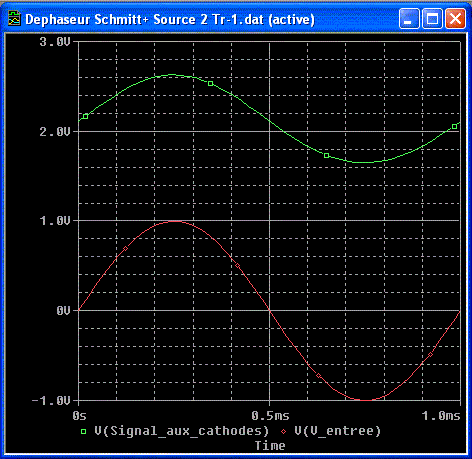Click red trace diamond marker on first rising slope

[125, 249]
